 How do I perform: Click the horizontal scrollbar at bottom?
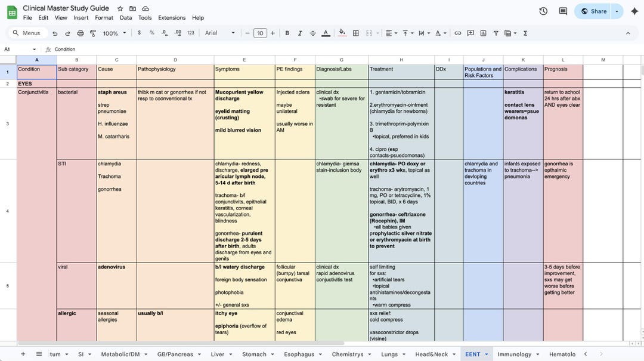(x=181, y=343)
